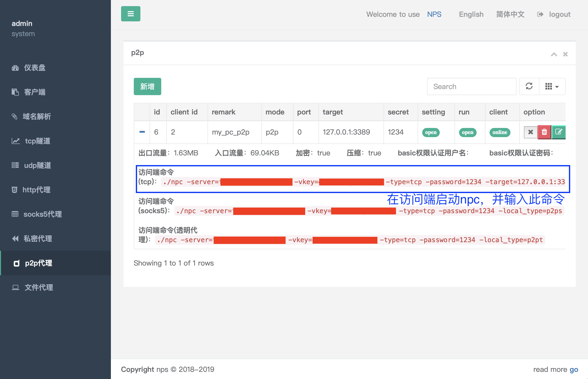Viewport: 588px width, 379px height.
Task: Click the logout arrow icon
Action: 540,14
